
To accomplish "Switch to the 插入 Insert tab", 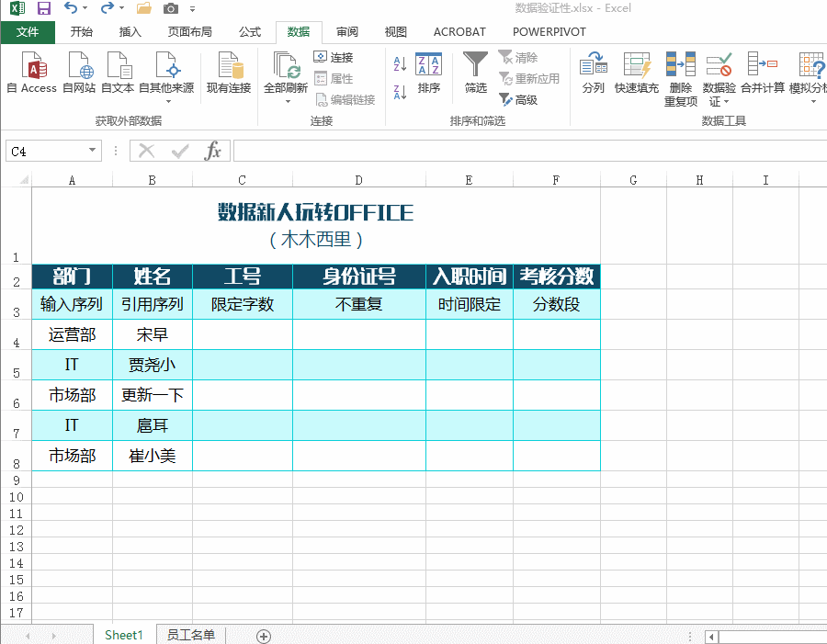I will coord(130,32).
